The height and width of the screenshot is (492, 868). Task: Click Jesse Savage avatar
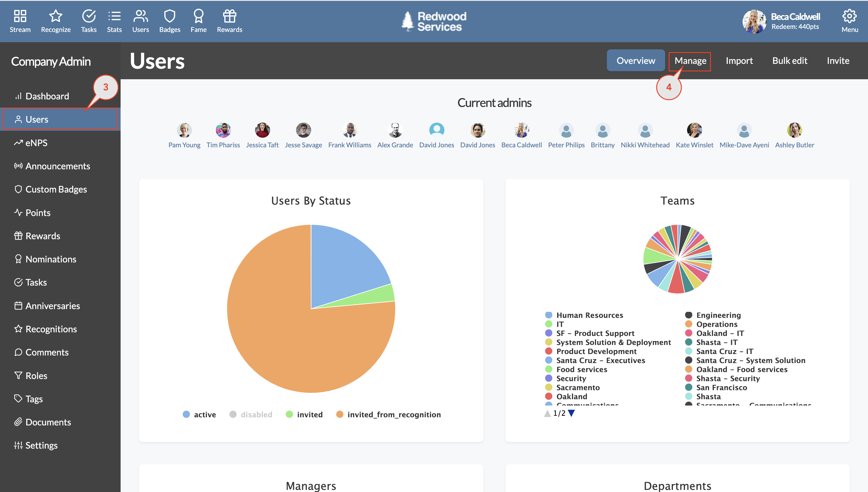[303, 130]
